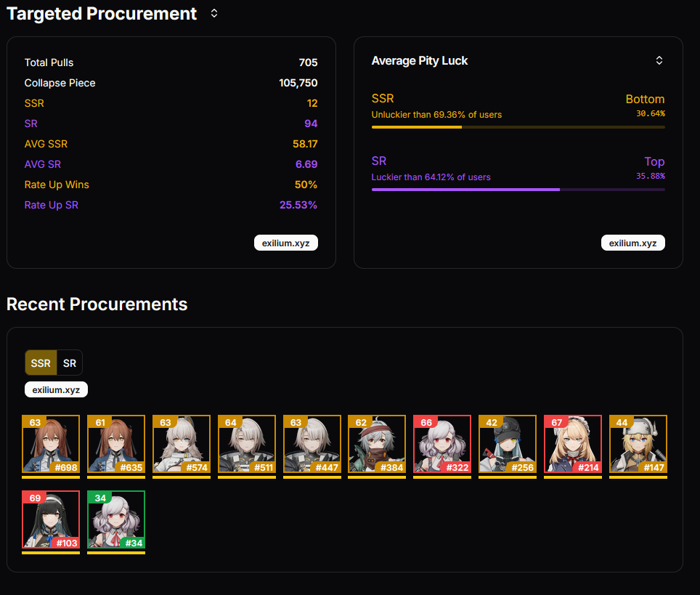The image size is (700, 595).
Task: Open red-bordered portrait for pull #214
Action: coord(573,444)
